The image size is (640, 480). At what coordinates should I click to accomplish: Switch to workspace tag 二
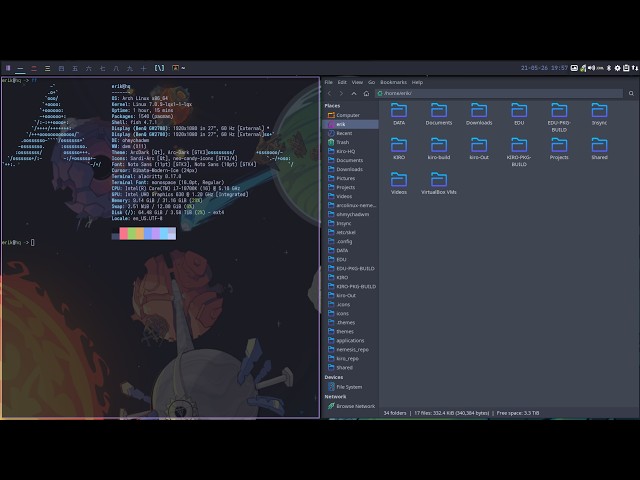pos(34,69)
